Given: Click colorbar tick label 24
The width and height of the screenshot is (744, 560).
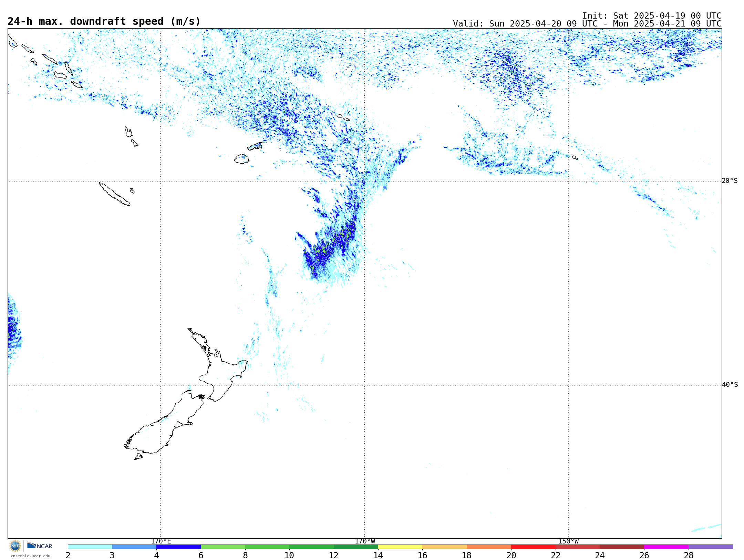Looking at the screenshot, I should [x=600, y=555].
